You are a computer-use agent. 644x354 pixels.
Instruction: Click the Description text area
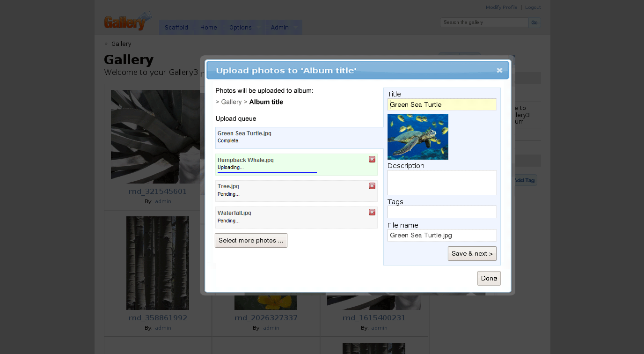[x=442, y=183]
